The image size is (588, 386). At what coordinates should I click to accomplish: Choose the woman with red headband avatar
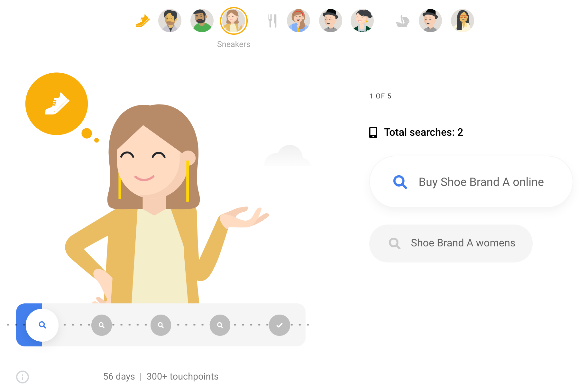coord(299,21)
